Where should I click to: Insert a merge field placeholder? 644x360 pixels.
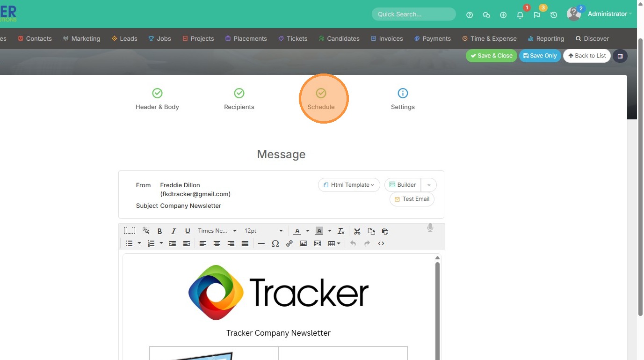click(x=130, y=231)
